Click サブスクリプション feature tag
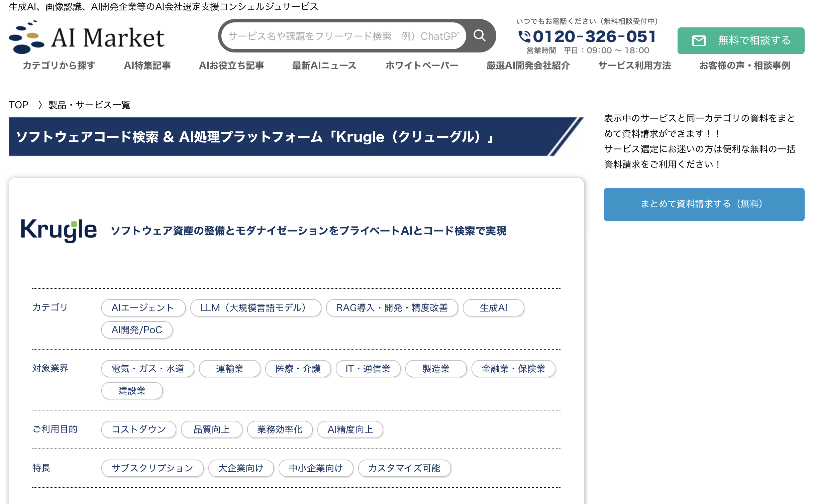Image resolution: width=814 pixels, height=504 pixels. (x=152, y=468)
